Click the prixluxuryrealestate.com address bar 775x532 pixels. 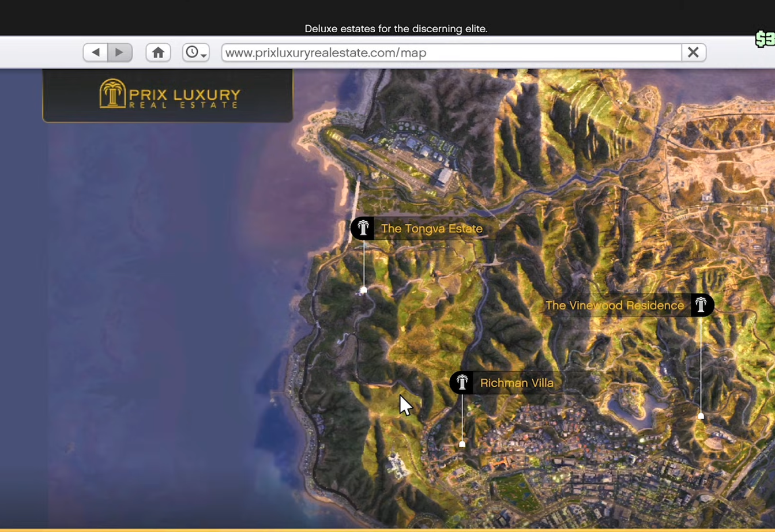pyautogui.click(x=450, y=52)
